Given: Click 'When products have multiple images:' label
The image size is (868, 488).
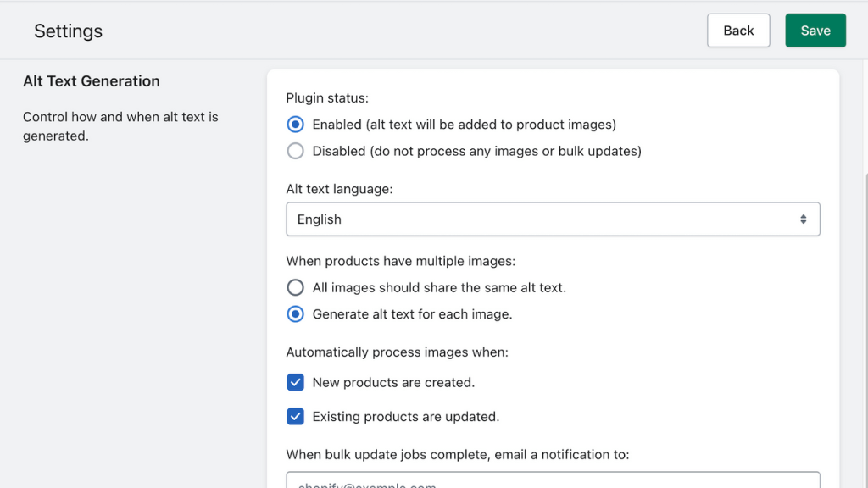Looking at the screenshot, I should point(400,261).
